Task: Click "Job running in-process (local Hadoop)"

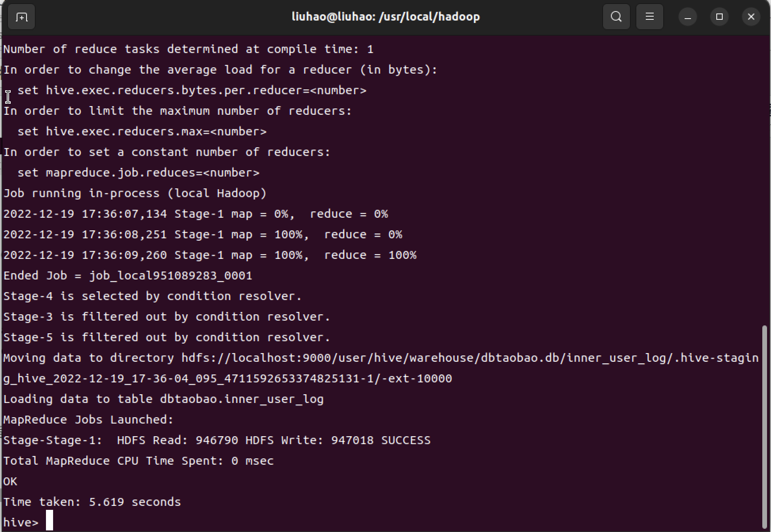Action: click(x=135, y=193)
